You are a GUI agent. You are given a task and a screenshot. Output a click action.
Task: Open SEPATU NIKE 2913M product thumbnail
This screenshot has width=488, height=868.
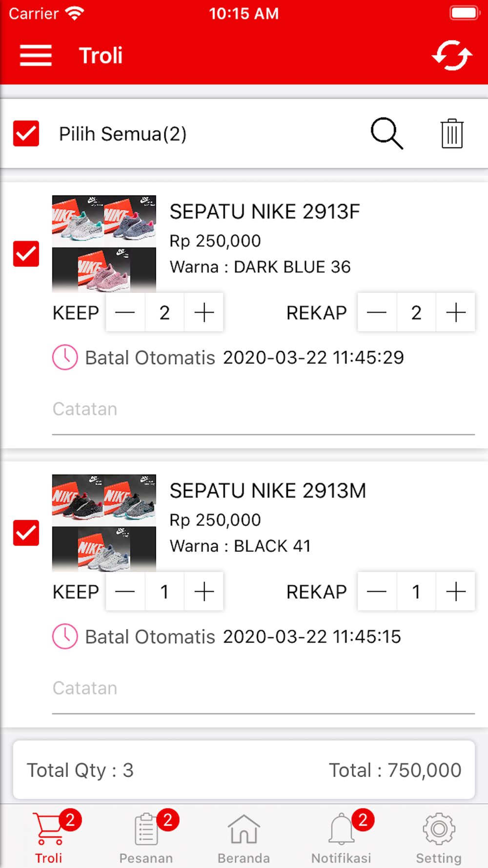point(104,523)
